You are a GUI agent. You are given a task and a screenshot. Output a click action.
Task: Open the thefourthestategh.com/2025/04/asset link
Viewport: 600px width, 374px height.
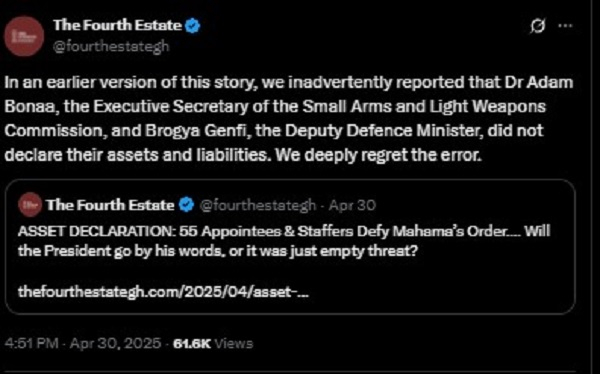click(x=163, y=292)
